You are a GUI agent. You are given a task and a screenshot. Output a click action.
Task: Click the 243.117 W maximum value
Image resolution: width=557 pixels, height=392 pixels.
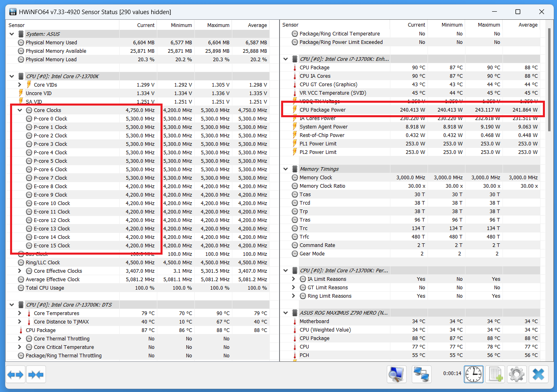point(488,110)
